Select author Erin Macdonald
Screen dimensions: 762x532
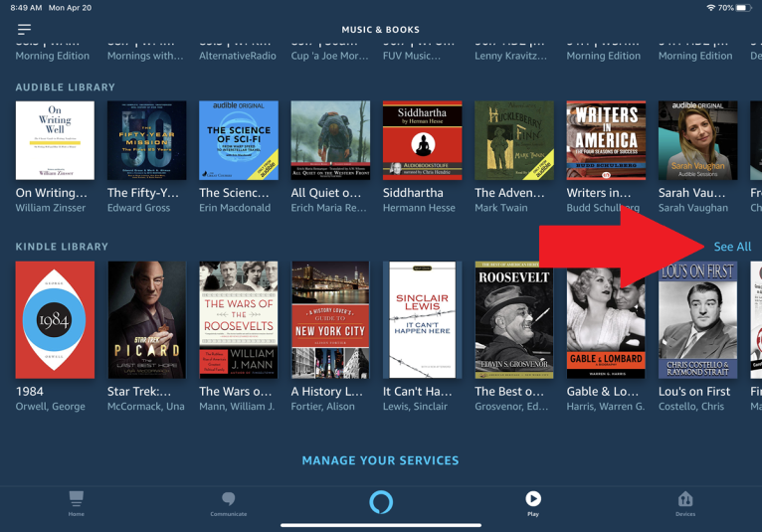[235, 208]
